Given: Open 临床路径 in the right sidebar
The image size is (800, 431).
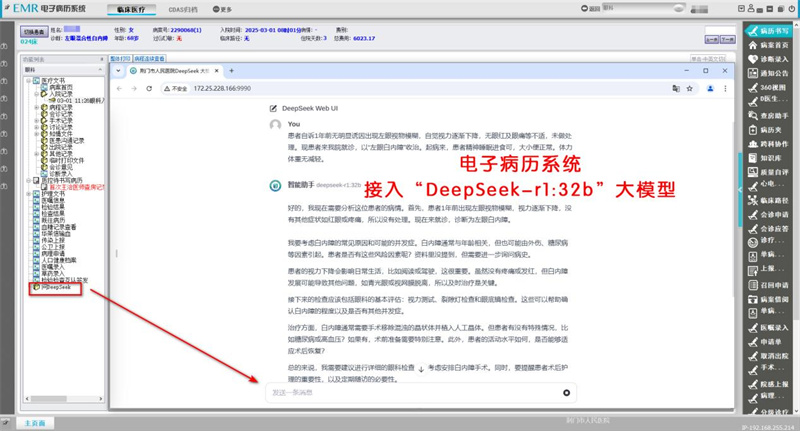Looking at the screenshot, I should click(768, 200).
